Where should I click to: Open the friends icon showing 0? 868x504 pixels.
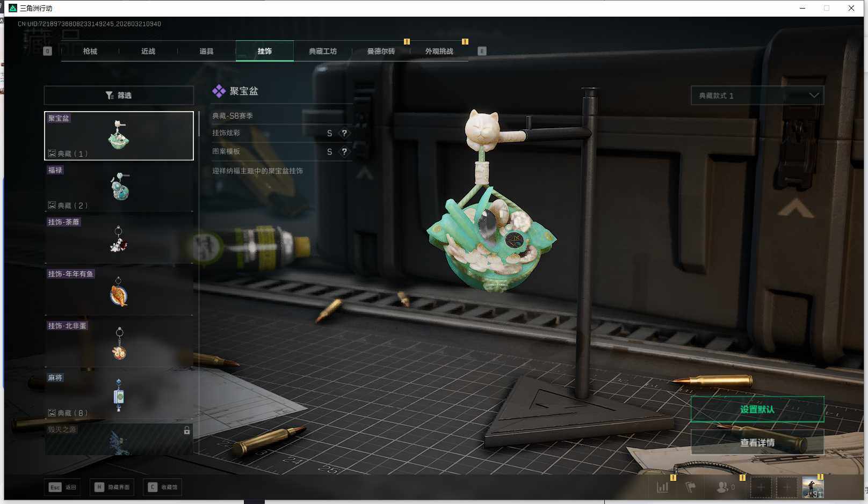[726, 487]
